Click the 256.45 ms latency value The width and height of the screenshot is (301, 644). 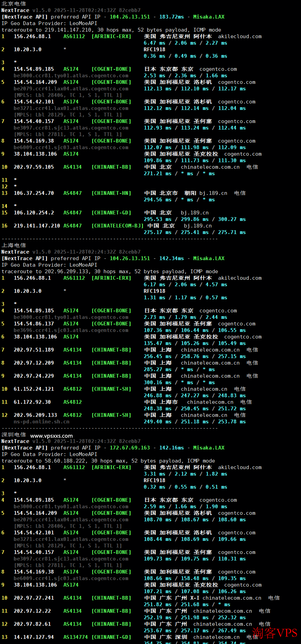(158, 356)
